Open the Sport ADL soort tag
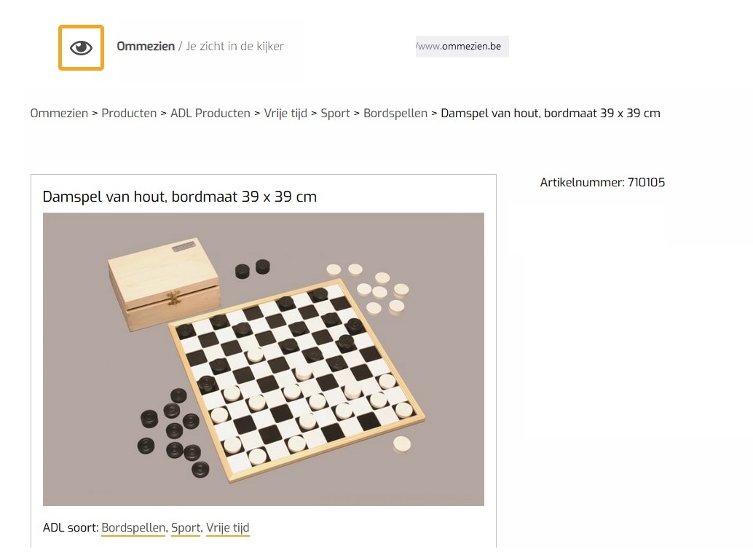Viewport: 753px width, 560px height. click(x=186, y=528)
